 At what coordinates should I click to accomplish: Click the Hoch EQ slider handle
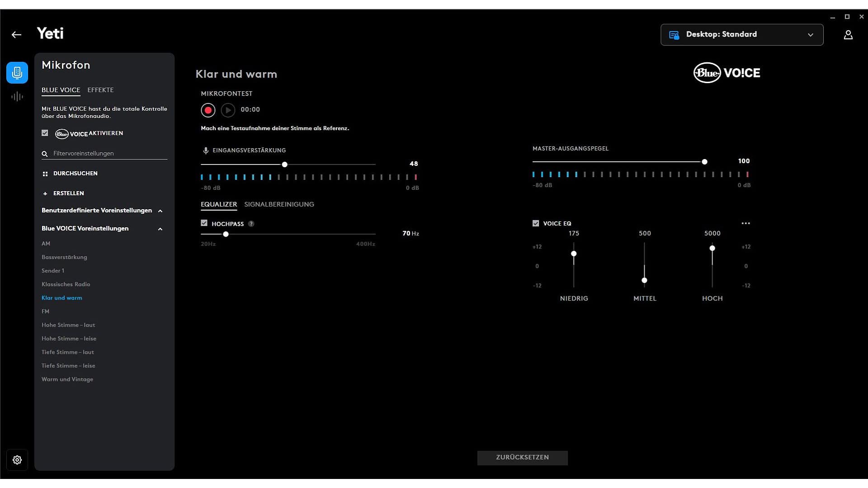[x=712, y=248]
